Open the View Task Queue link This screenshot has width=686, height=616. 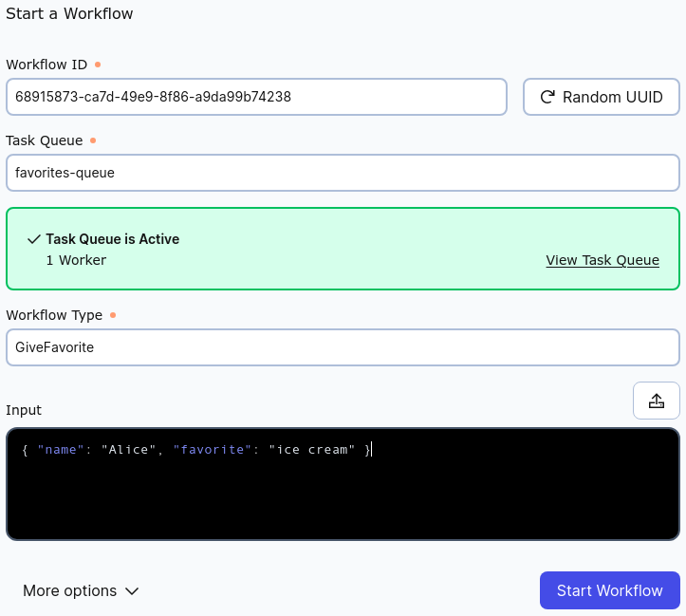[x=602, y=260]
